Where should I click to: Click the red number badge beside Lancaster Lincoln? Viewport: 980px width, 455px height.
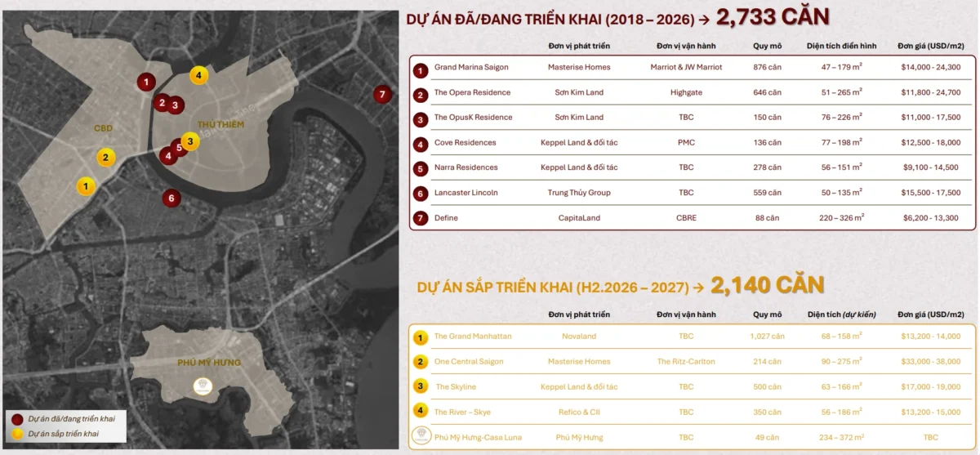tap(421, 194)
